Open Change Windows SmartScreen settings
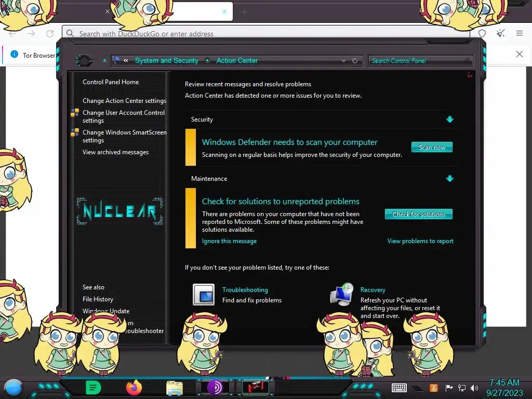 click(x=124, y=136)
